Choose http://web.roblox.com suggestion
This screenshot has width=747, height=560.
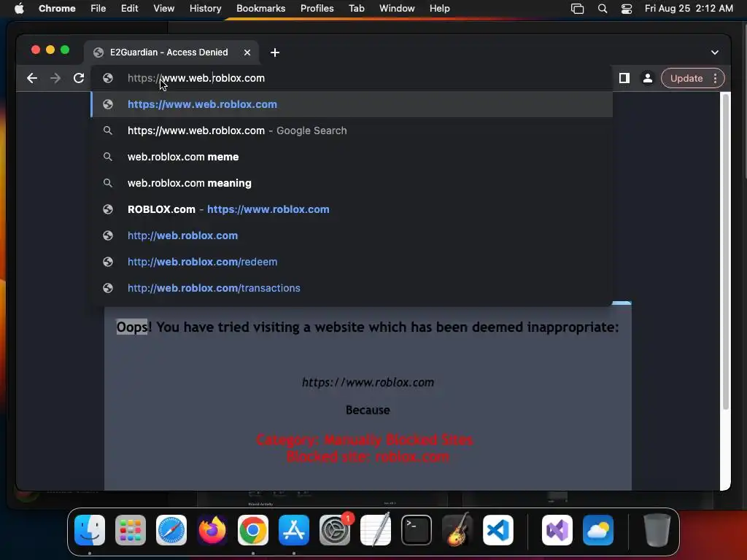click(x=352, y=236)
